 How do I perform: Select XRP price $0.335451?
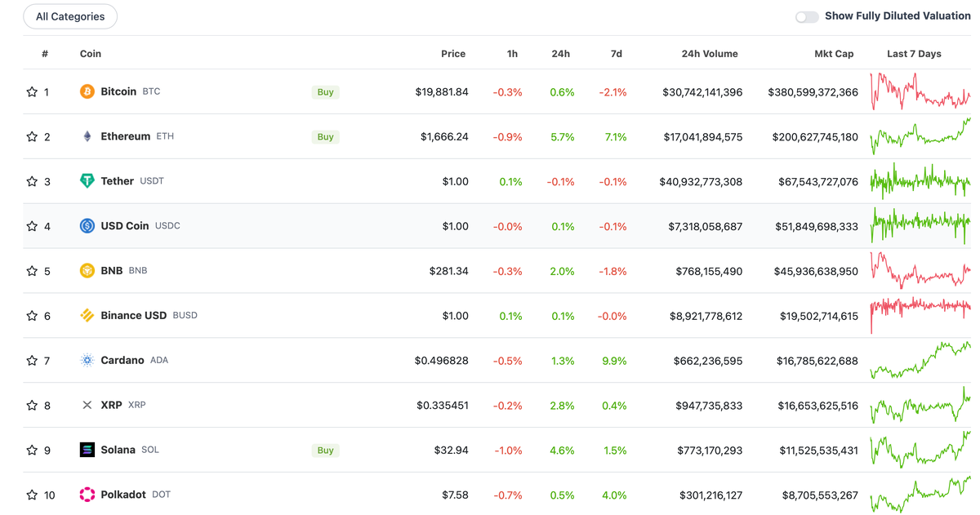coord(443,406)
